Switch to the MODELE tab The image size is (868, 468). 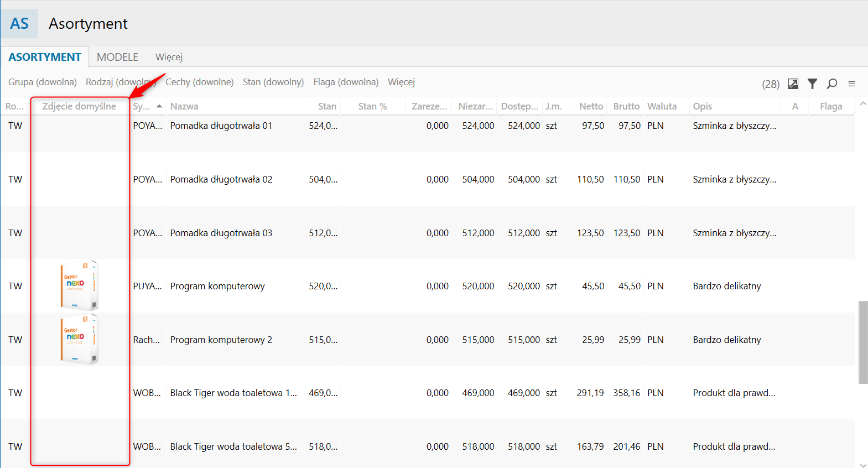coord(117,57)
